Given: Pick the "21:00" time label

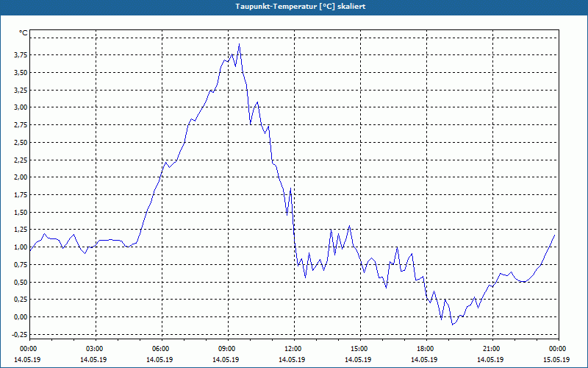Looking at the screenshot, I should coord(491,349).
